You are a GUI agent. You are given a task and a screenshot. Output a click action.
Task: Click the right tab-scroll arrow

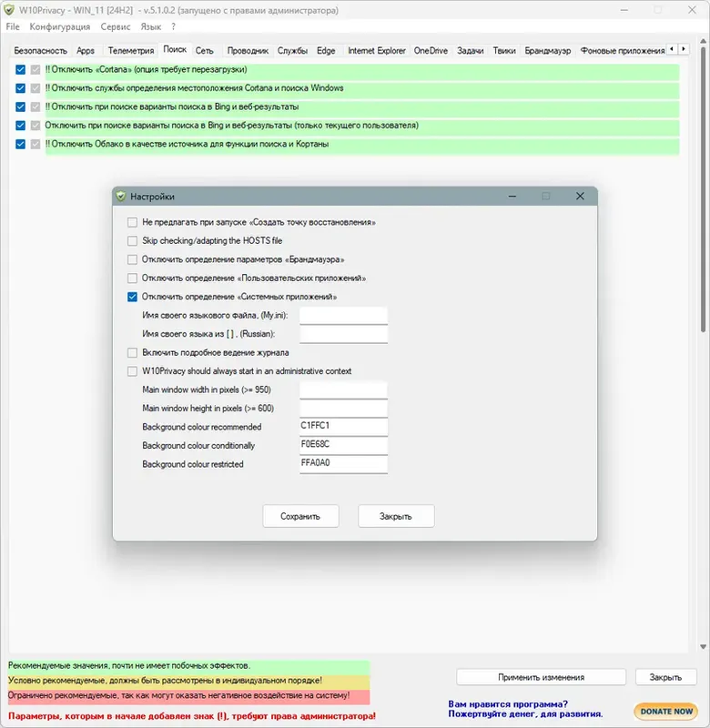[684, 49]
